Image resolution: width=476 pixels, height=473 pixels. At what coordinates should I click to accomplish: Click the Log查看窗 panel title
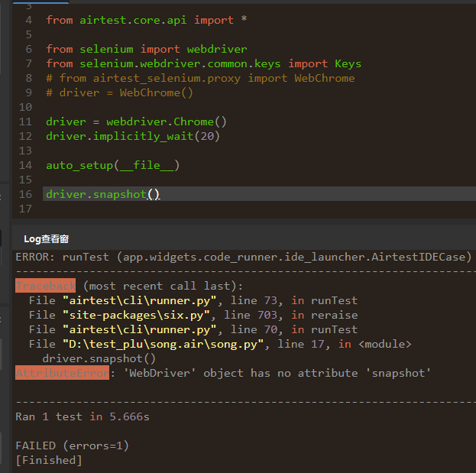click(47, 239)
